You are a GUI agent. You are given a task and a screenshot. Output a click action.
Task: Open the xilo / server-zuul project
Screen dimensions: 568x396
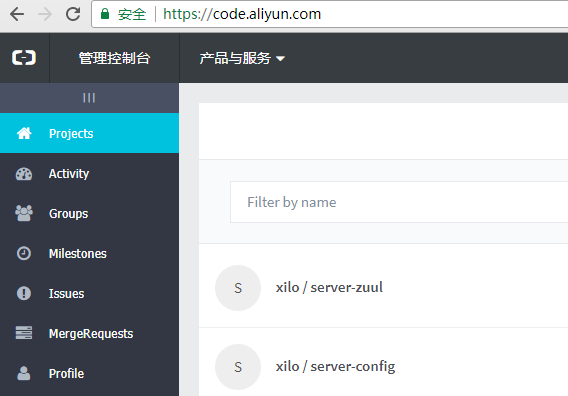coord(329,287)
